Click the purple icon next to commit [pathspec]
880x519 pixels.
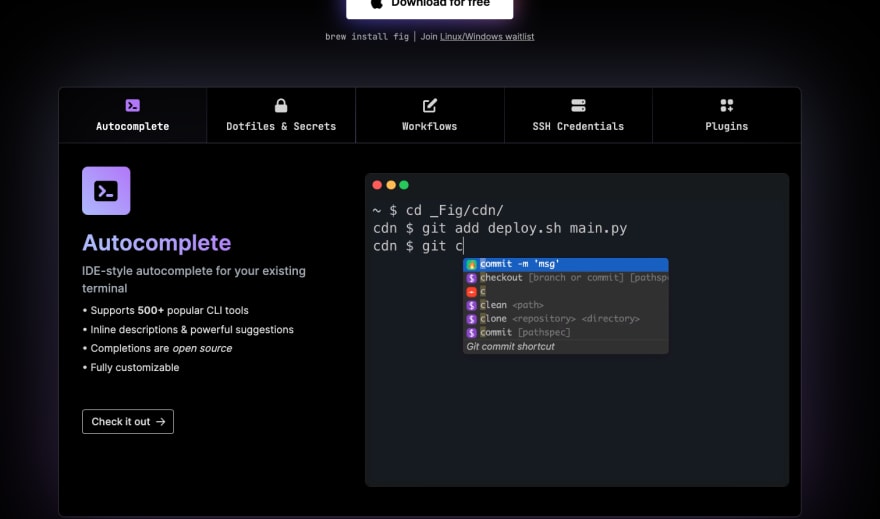471,333
